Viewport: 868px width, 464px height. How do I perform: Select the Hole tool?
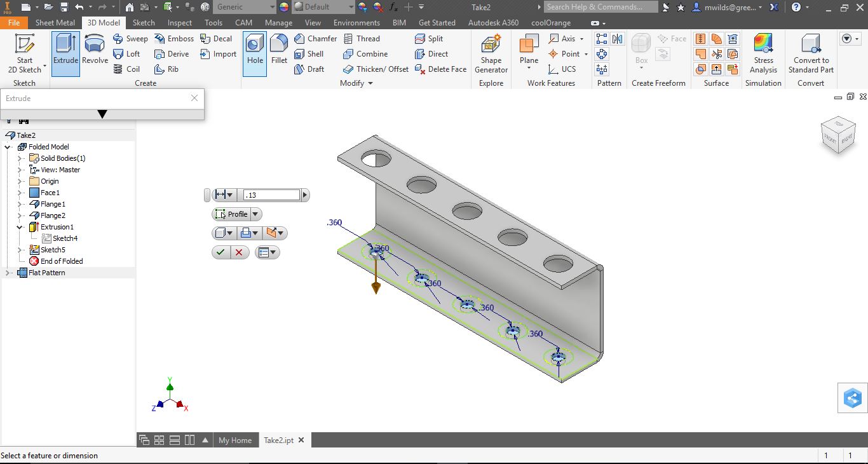[255, 54]
